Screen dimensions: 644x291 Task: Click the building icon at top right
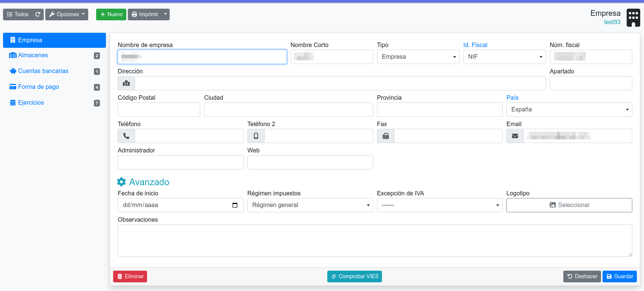point(633,18)
